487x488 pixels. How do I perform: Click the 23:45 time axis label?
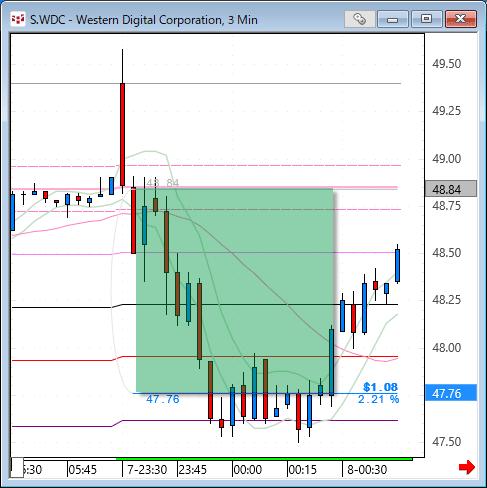pyautogui.click(x=192, y=469)
